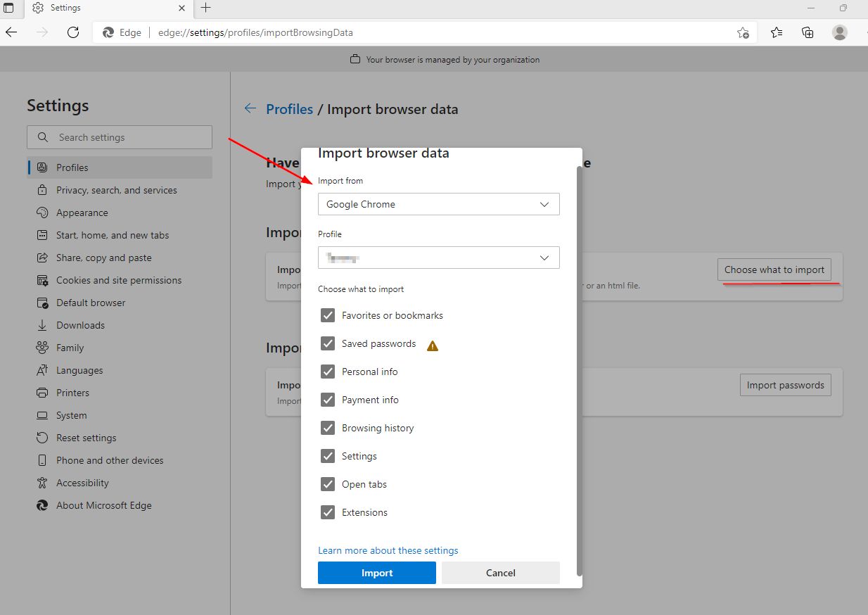This screenshot has width=868, height=615.
Task: Uncheck the Open tabs option
Action: click(x=327, y=484)
